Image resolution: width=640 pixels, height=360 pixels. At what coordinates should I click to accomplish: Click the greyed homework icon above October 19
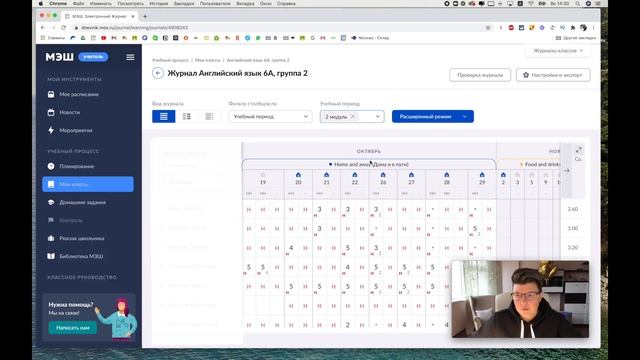263,175
